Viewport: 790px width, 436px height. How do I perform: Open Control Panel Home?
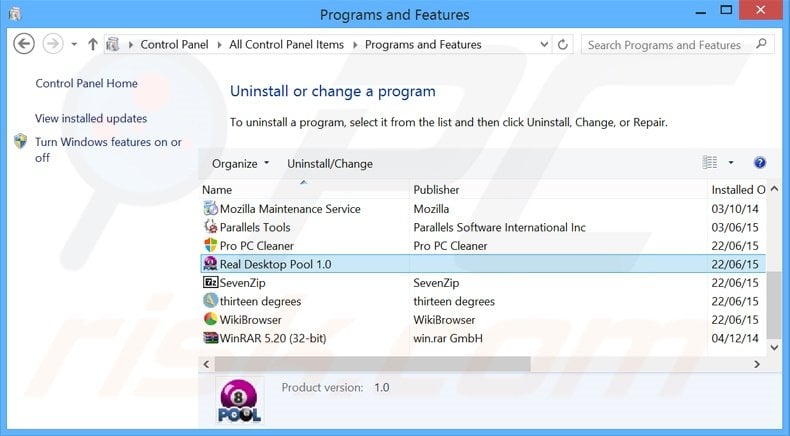pyautogui.click(x=86, y=83)
